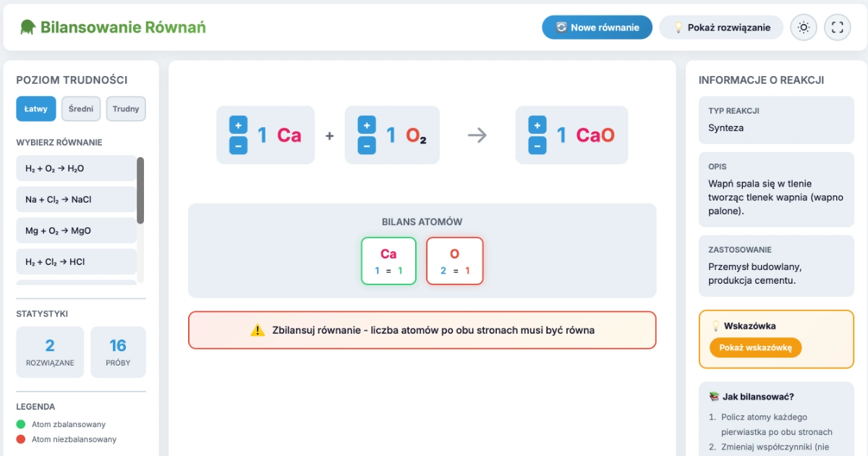Pick the H₂ + Cl₂ → HCl equation
Screen dimensions: 868x456
click(76, 262)
